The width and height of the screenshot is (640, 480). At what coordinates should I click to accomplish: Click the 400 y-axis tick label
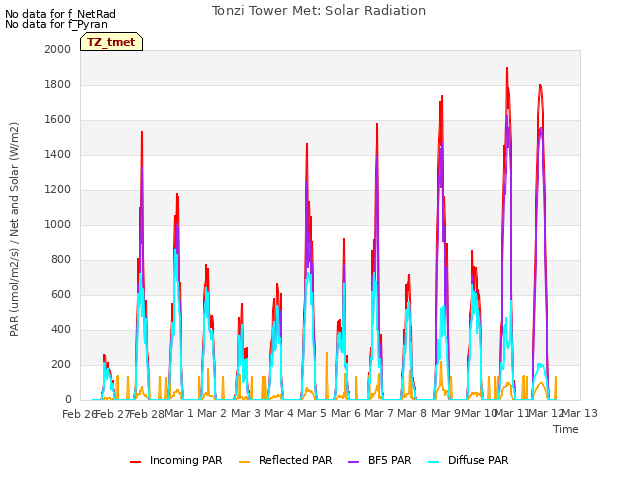click(61, 329)
